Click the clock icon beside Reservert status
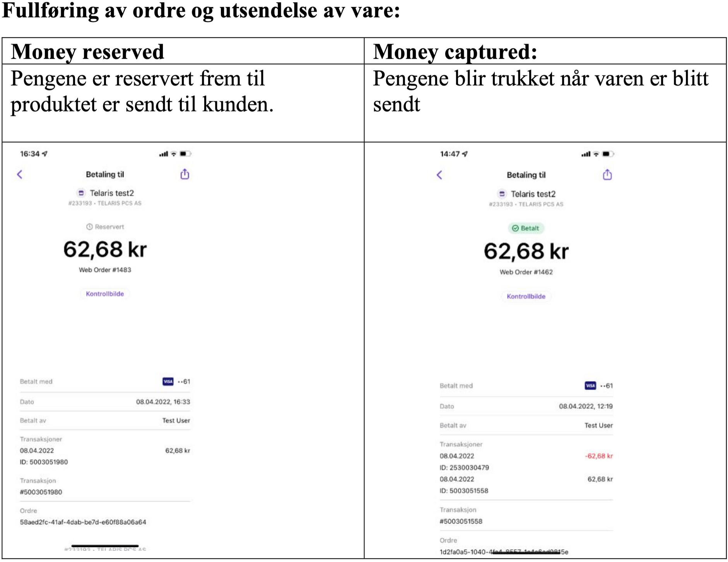This screenshot has width=728, height=562. (x=89, y=227)
